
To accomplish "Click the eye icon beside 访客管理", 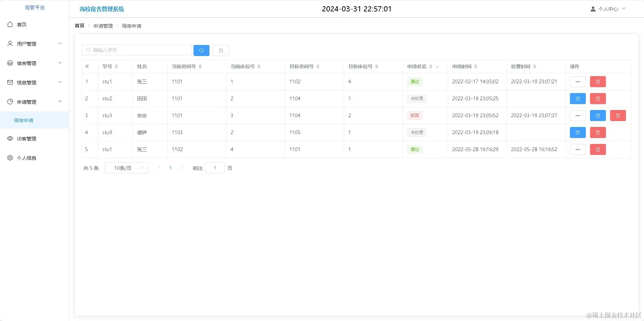I will tap(10, 138).
